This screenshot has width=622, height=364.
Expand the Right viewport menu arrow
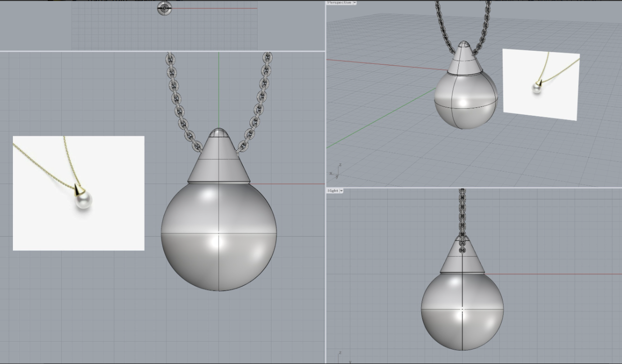pyautogui.click(x=341, y=190)
